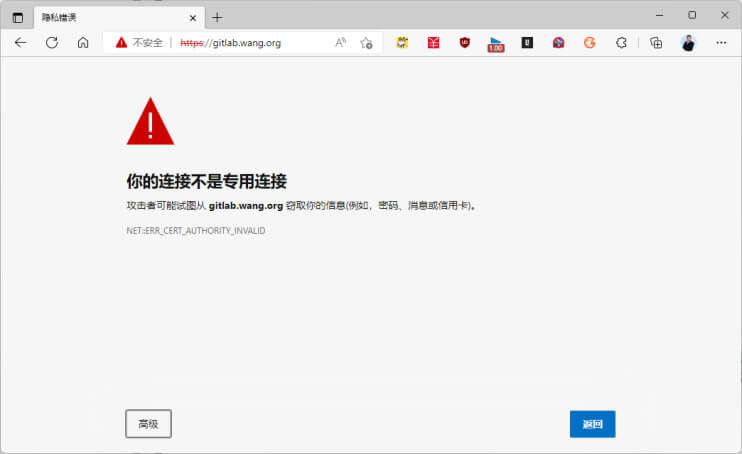Open the black square extension icon

(x=527, y=43)
